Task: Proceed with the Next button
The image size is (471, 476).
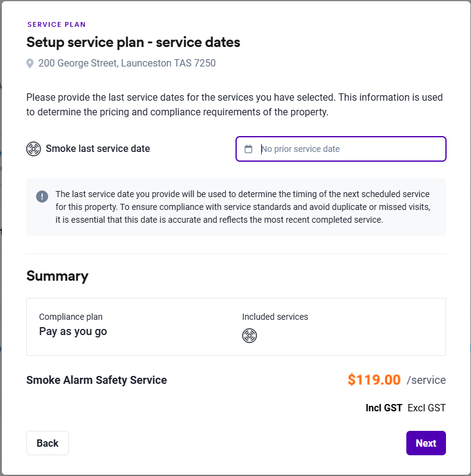Action: point(426,443)
